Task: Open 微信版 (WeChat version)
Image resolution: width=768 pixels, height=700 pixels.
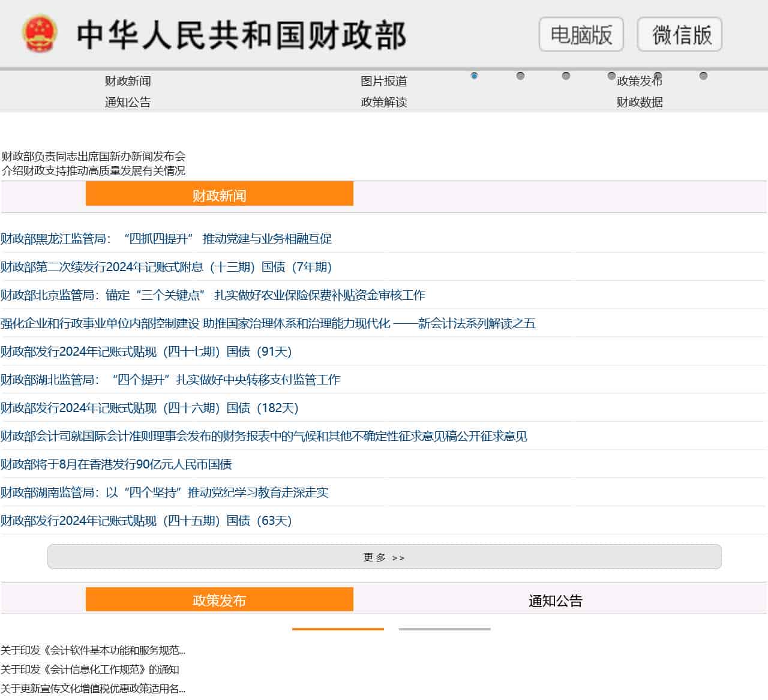Action: [x=679, y=35]
